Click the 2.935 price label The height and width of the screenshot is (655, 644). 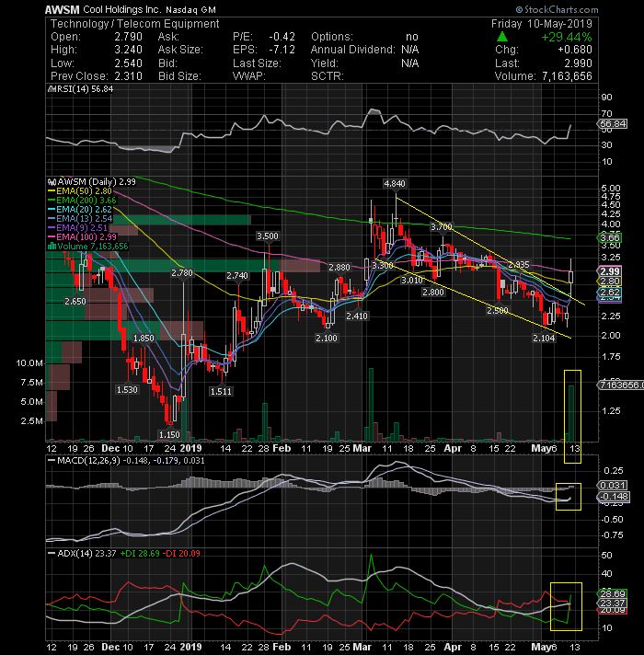click(519, 264)
